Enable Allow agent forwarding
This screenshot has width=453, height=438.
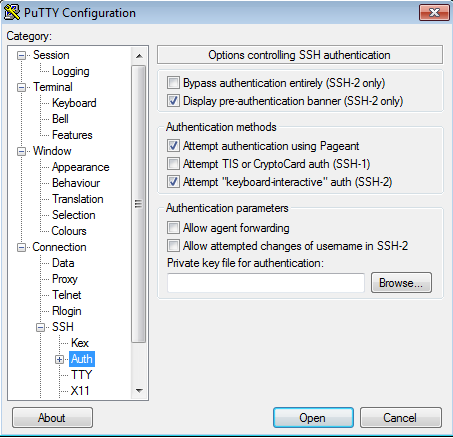pos(173,228)
